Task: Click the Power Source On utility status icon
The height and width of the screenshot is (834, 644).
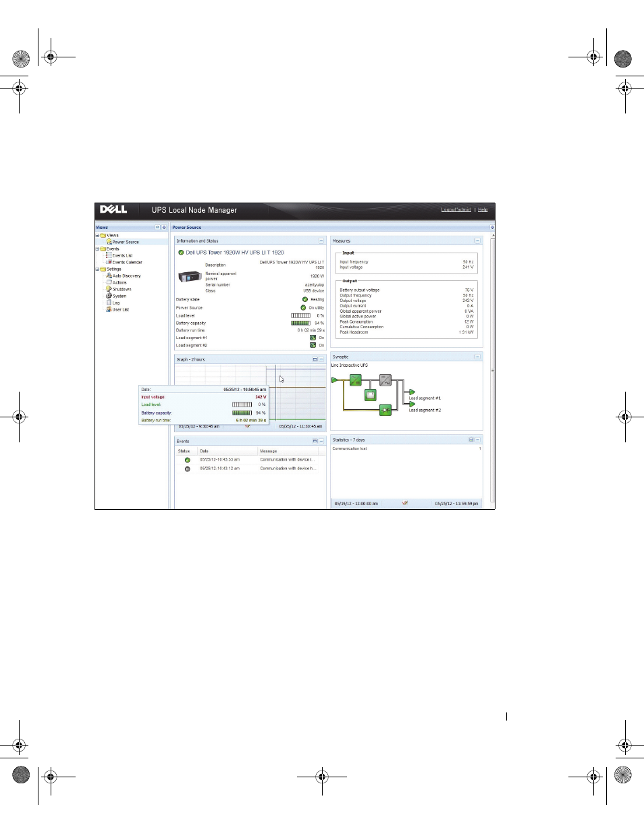Action: tap(303, 307)
